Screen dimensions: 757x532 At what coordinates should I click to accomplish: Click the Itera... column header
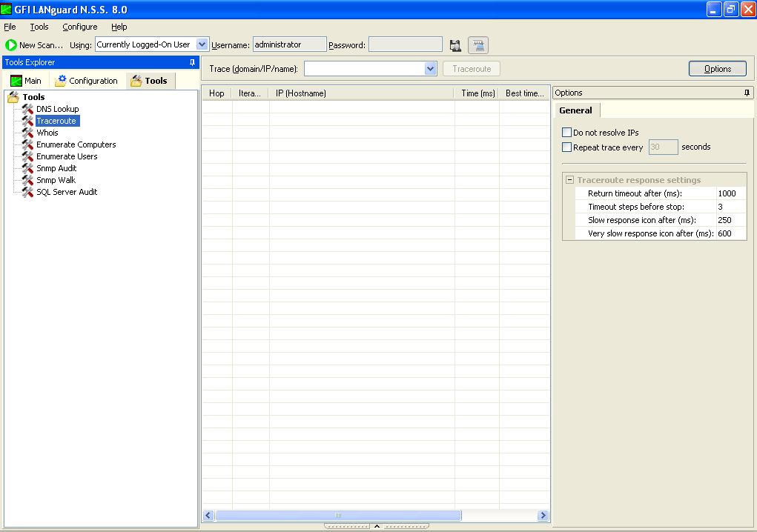tap(250, 93)
